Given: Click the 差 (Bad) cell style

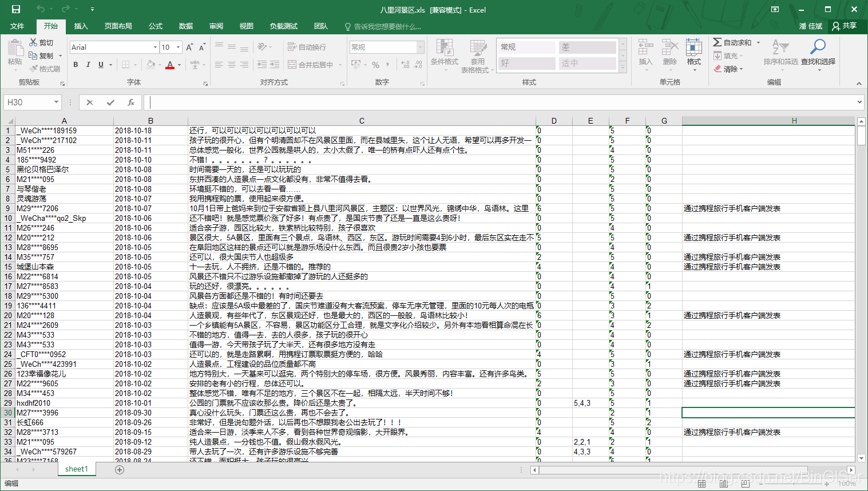Looking at the screenshot, I should [587, 47].
